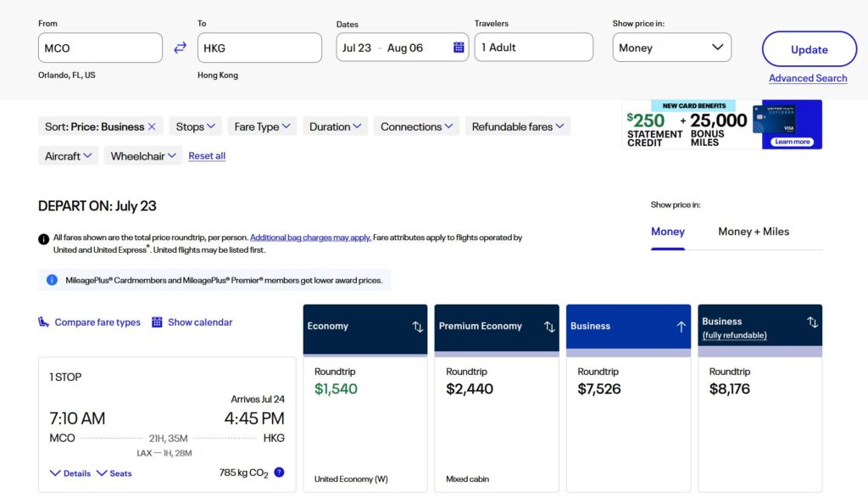Remove the Price: Business sort filter
The image size is (868, 498).
coord(152,126)
